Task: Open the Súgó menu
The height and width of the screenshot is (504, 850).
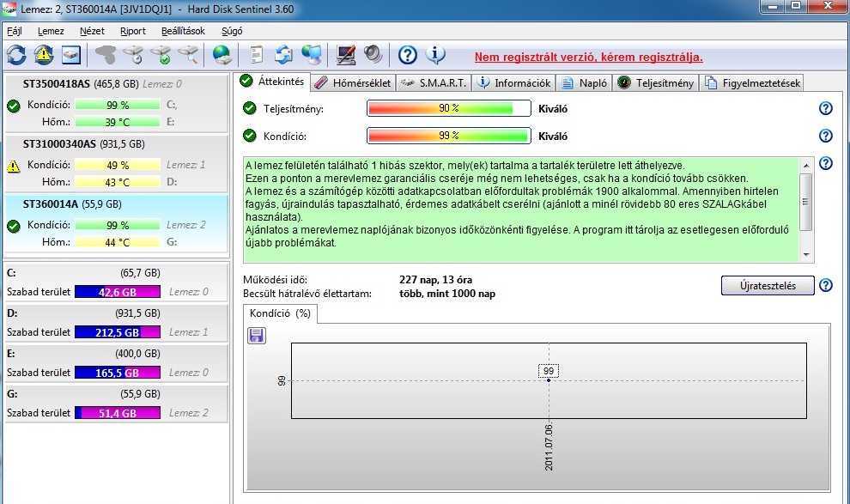Action: [232, 31]
